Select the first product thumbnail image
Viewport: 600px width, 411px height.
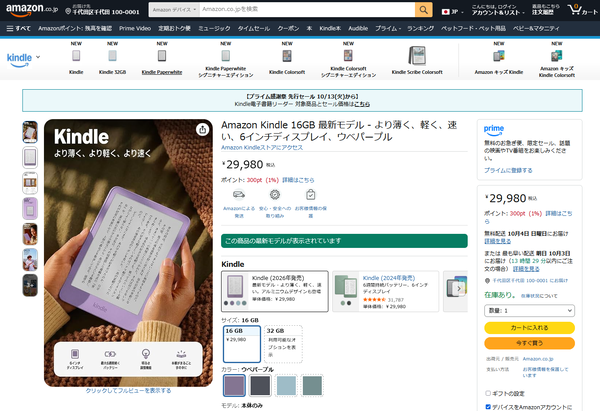(30, 132)
